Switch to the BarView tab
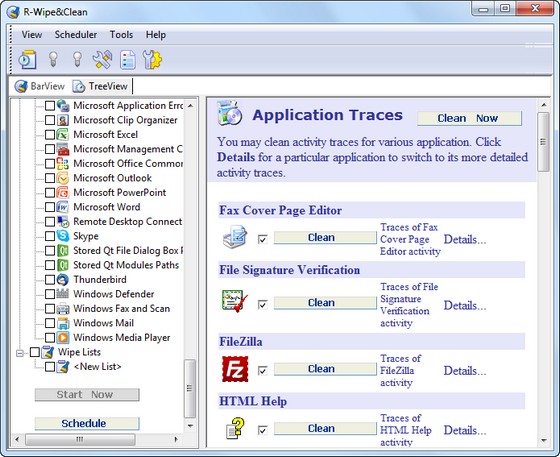560x457 pixels. pyautogui.click(x=40, y=86)
